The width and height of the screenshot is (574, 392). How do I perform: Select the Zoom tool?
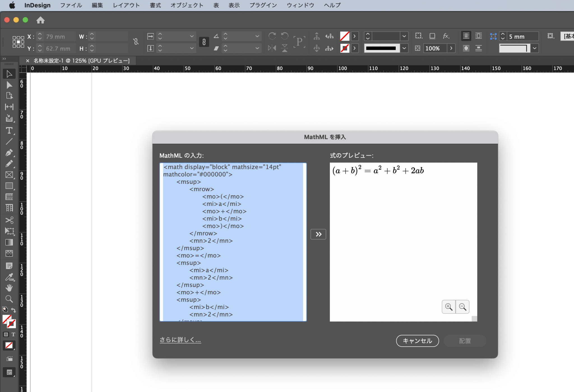(x=9, y=299)
